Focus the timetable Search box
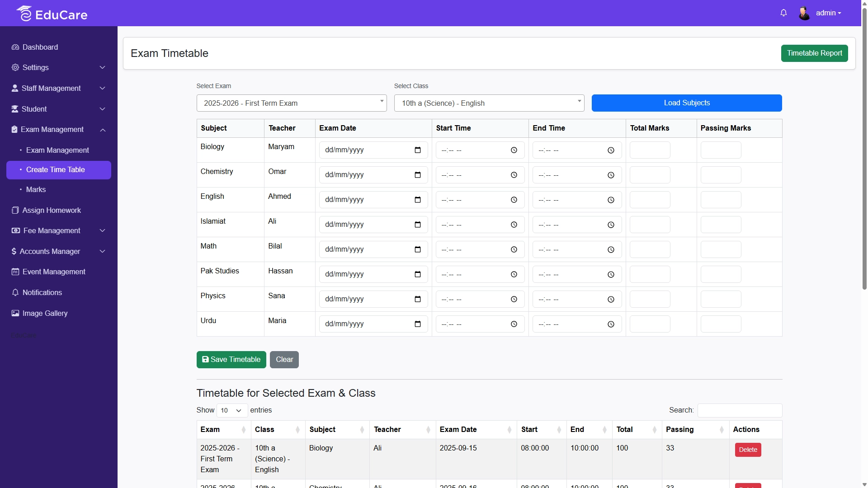The width and height of the screenshot is (868, 488). (x=740, y=410)
